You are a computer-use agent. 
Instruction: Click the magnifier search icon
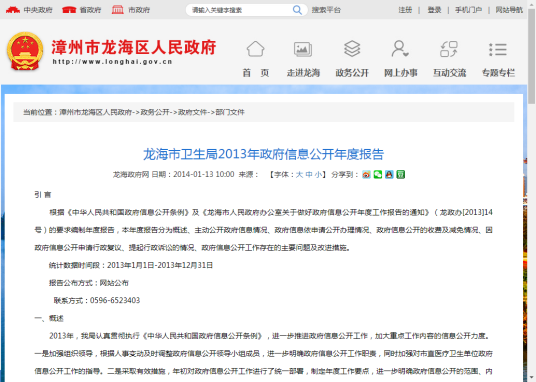[x=297, y=10]
